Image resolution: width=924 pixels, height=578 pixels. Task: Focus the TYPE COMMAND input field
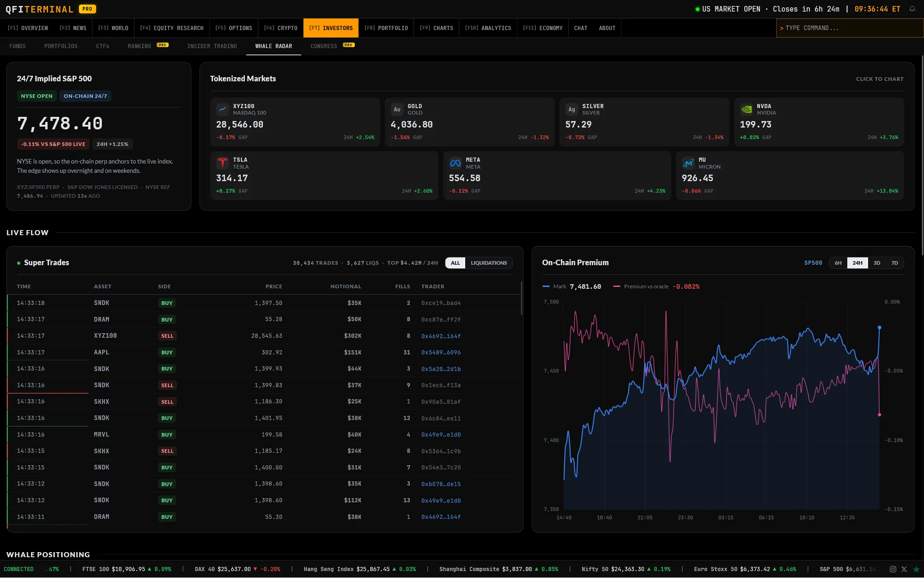(850, 28)
